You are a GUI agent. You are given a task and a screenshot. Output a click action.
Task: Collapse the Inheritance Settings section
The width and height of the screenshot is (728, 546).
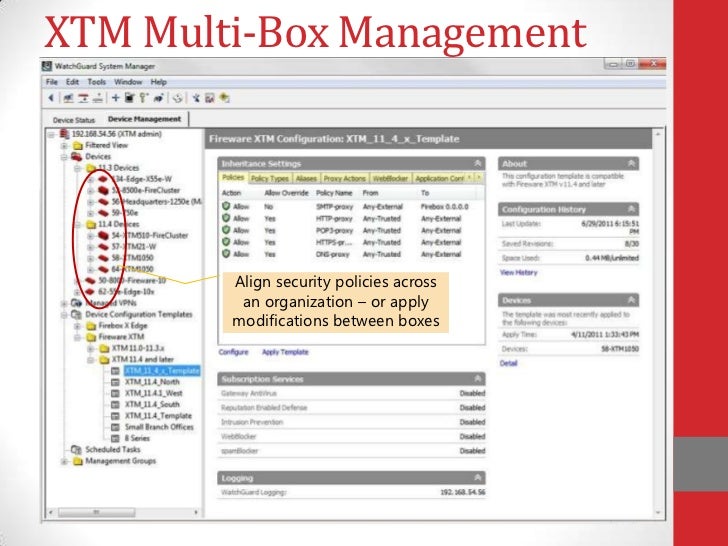477,163
